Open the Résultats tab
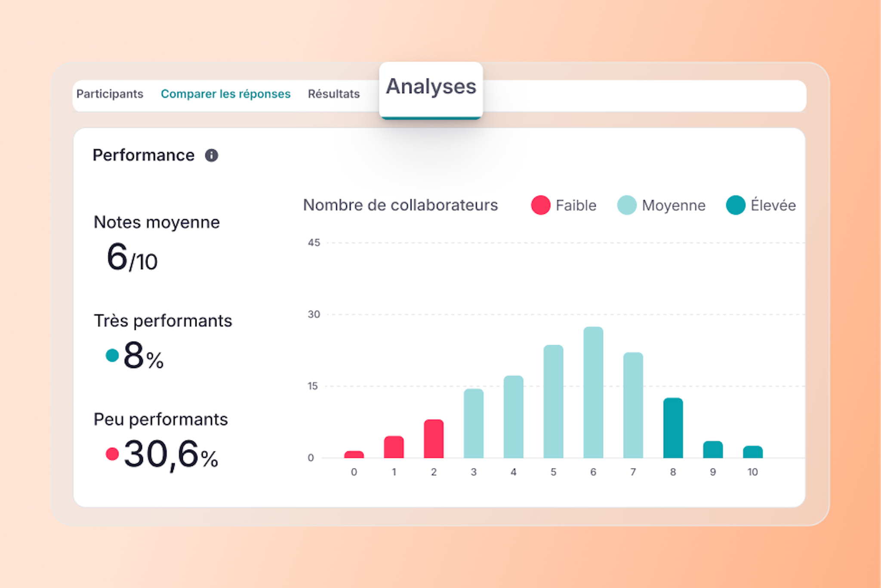Viewport: 881px width, 588px height. [334, 94]
